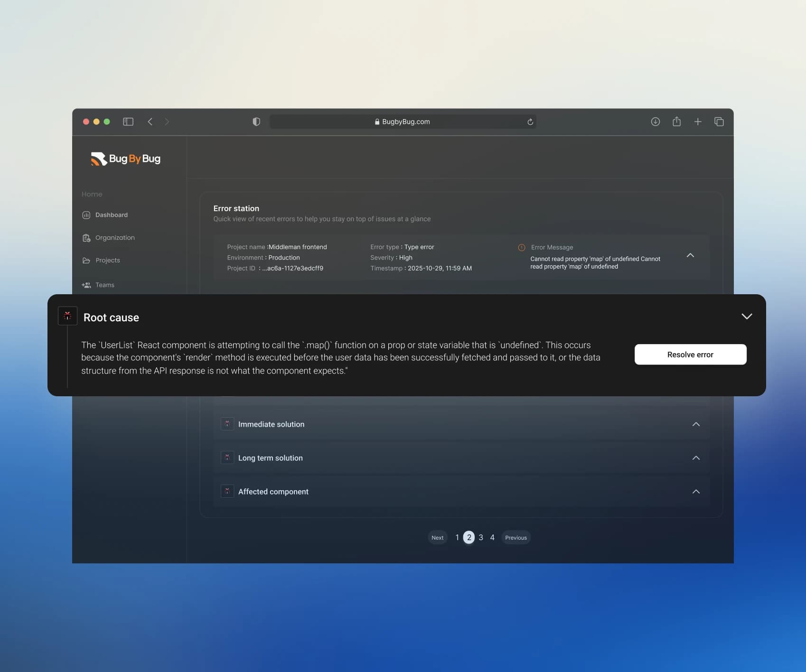The width and height of the screenshot is (806, 672).
Task: Click the privacy shield icon
Action: click(256, 122)
